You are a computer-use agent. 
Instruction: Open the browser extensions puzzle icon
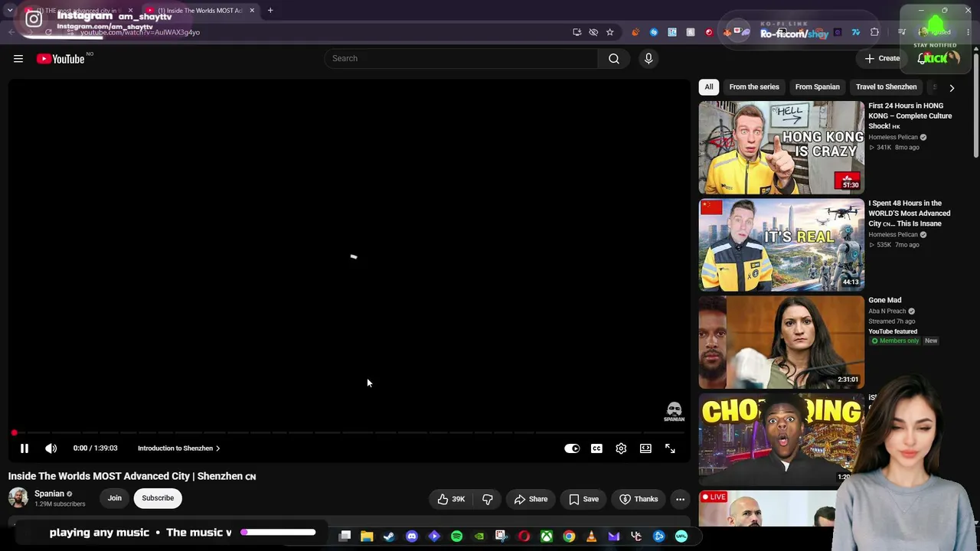click(875, 32)
